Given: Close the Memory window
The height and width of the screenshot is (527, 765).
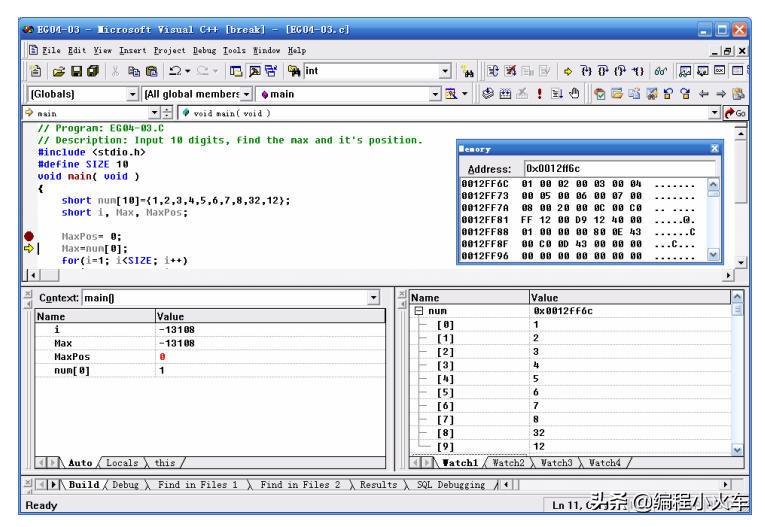Looking at the screenshot, I should click(715, 148).
